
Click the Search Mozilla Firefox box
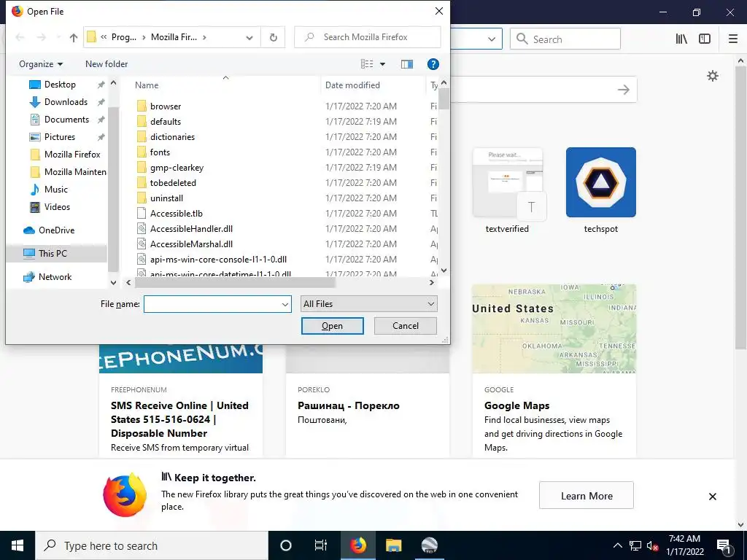(368, 37)
